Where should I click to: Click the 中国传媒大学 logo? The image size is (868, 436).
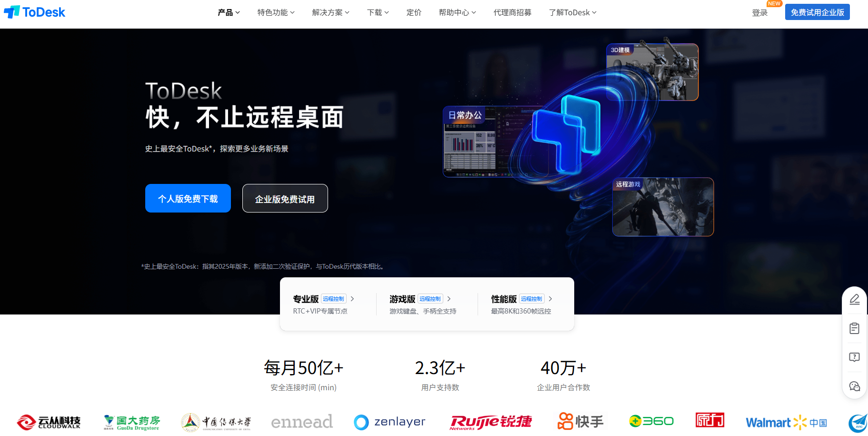[216, 422]
